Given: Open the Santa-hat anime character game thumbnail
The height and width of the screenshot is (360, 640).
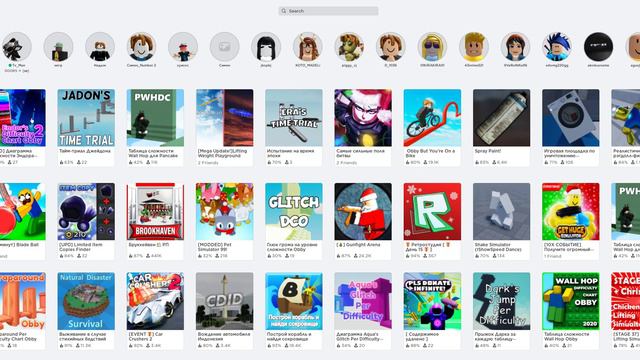Looking at the screenshot, I should (363, 118).
